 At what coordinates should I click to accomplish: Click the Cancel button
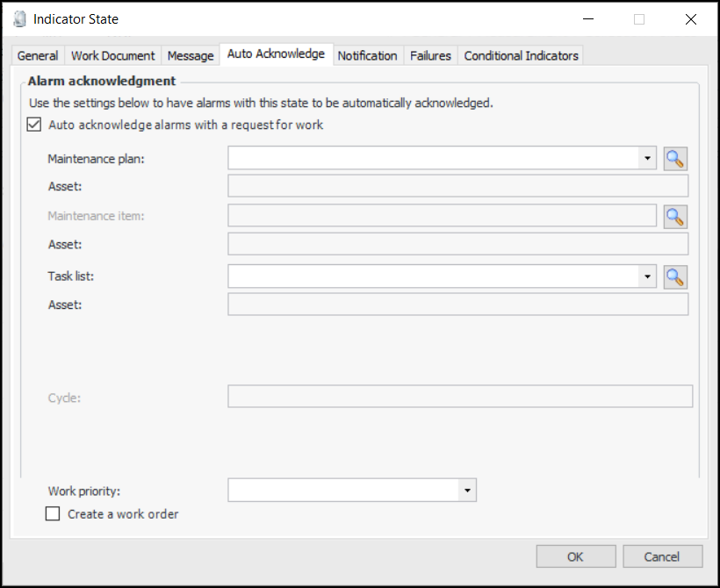point(662,556)
